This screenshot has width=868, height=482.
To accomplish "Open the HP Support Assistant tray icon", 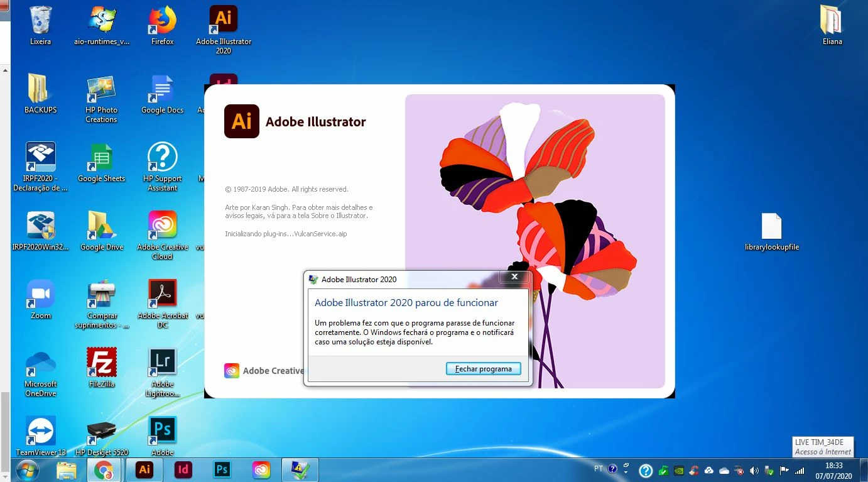I will [x=646, y=471].
